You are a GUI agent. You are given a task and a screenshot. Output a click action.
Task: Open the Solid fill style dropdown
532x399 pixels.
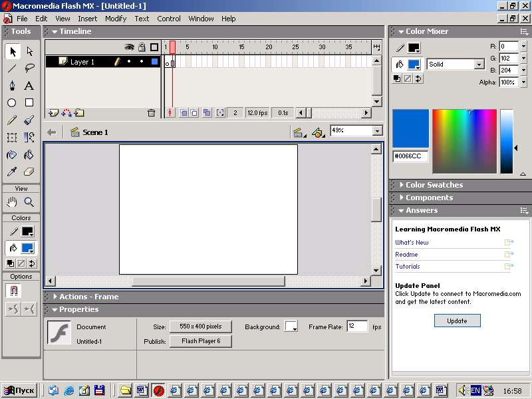tap(479, 65)
